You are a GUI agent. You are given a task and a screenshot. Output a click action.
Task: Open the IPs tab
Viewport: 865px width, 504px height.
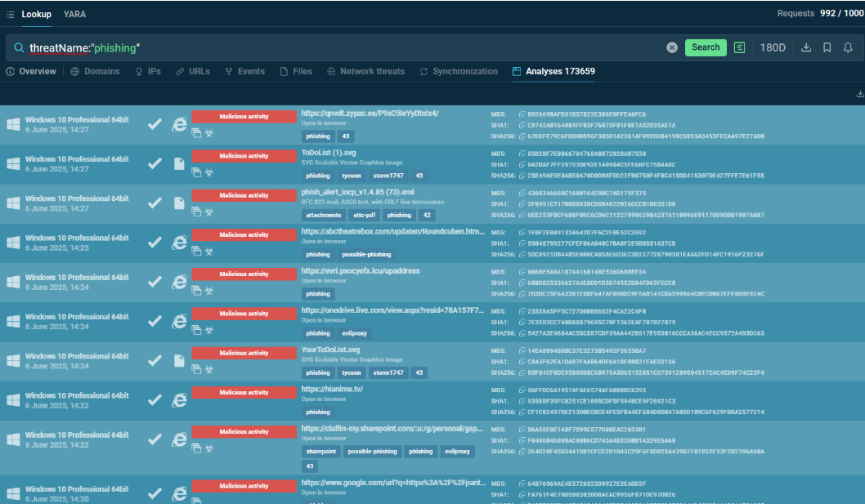[149, 71]
